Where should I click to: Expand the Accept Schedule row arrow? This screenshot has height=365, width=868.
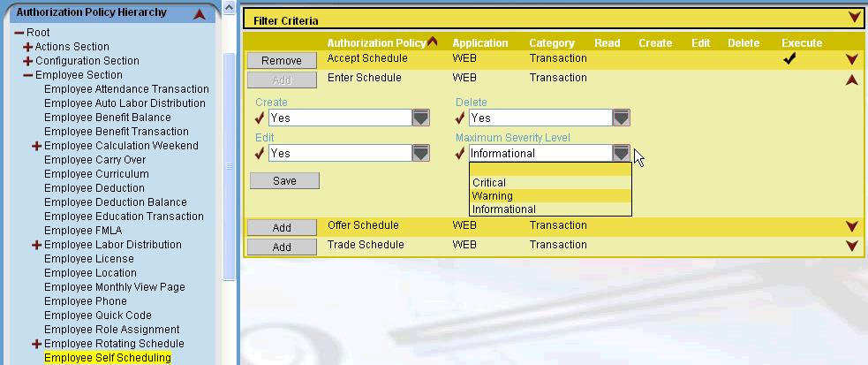[852, 60]
